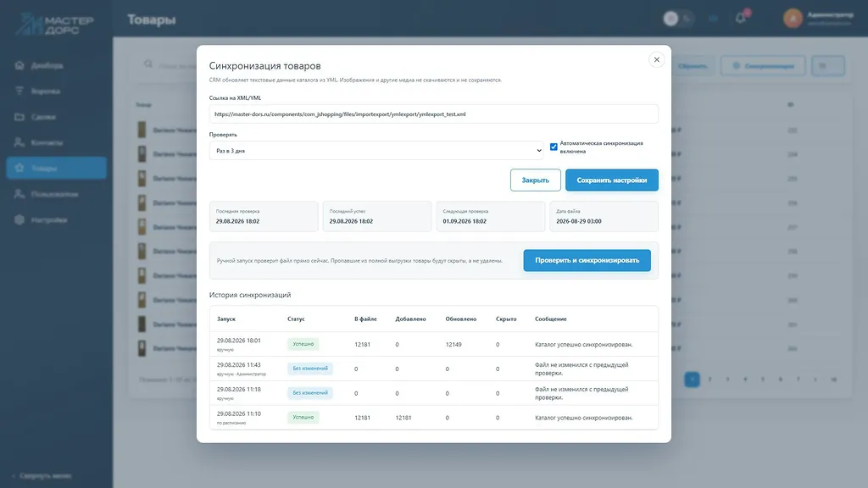Viewport: 868px width, 488px height.
Task: Open the Воронка funnel icon in sidebar
Action: pos(19,91)
